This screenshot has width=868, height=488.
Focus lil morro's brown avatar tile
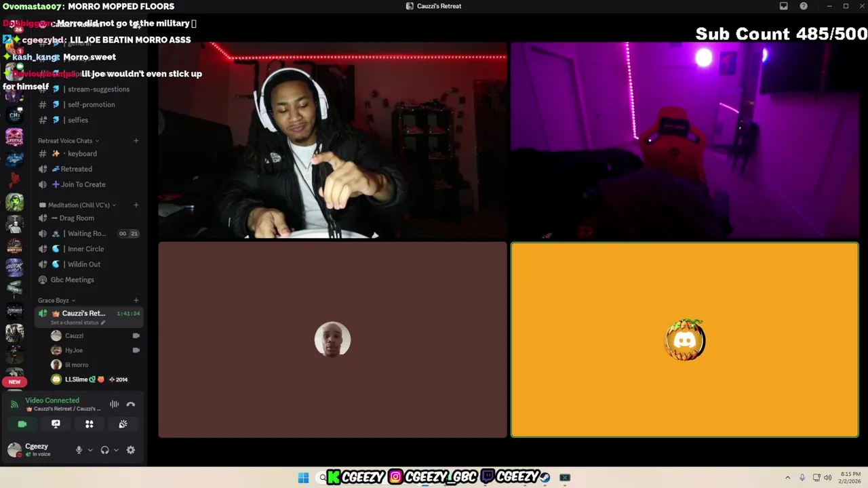click(332, 340)
